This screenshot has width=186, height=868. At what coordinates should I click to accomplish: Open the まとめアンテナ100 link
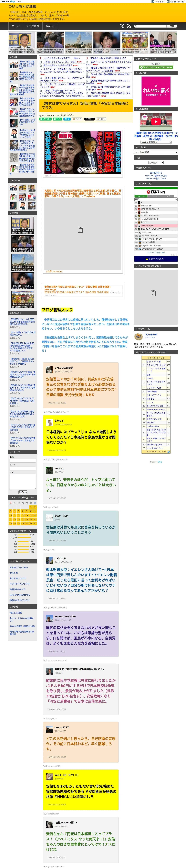tap(19, 567)
